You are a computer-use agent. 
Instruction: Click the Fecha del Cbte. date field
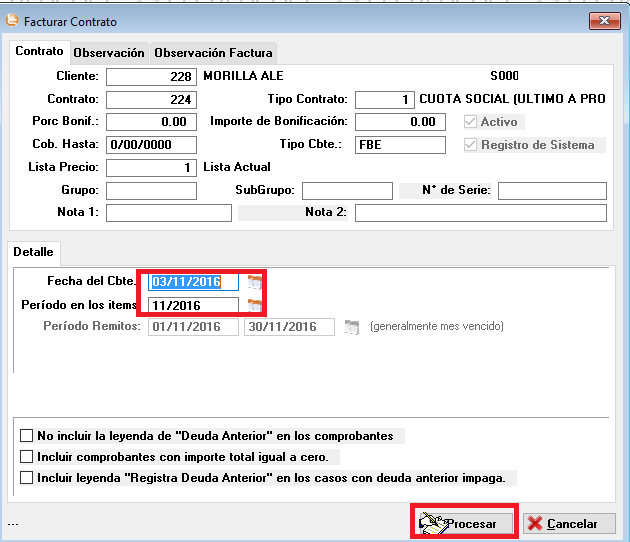click(x=193, y=282)
